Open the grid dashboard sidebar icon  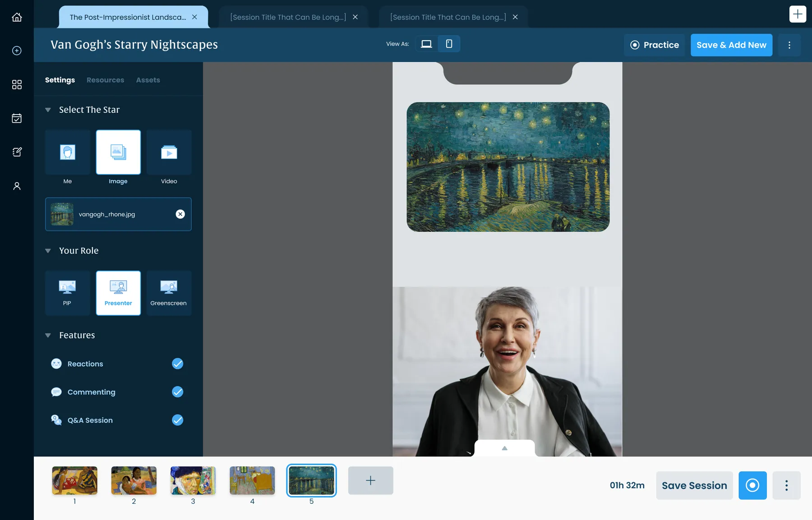(17, 84)
